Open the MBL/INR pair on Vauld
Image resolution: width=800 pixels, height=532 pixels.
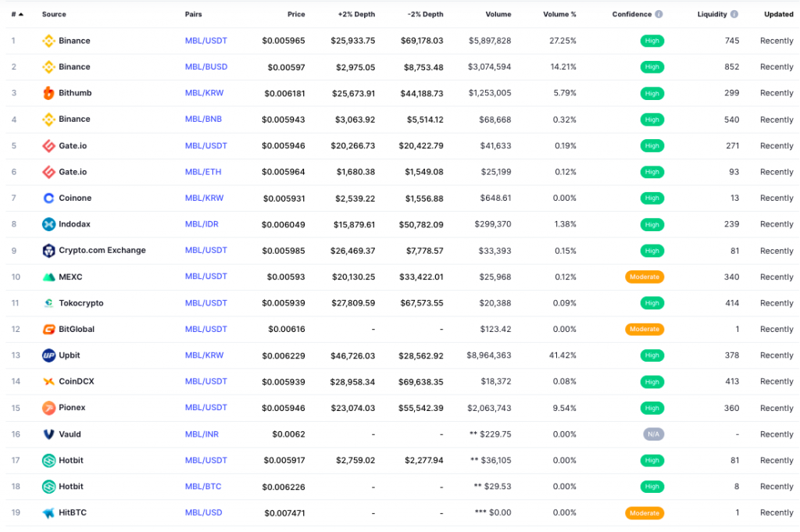(202, 434)
